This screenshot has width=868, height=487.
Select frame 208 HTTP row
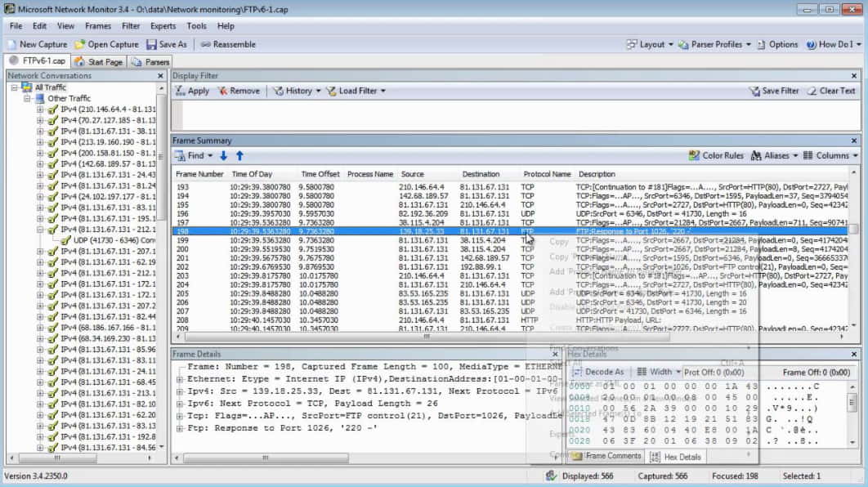click(x=510, y=319)
